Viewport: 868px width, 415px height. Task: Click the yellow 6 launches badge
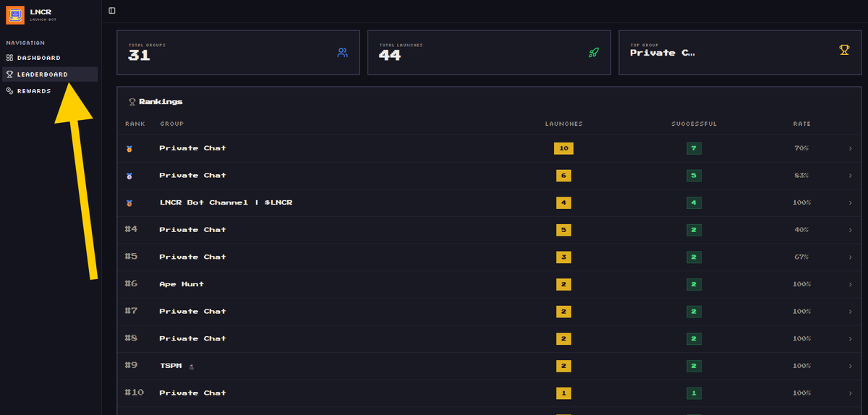[563, 176]
